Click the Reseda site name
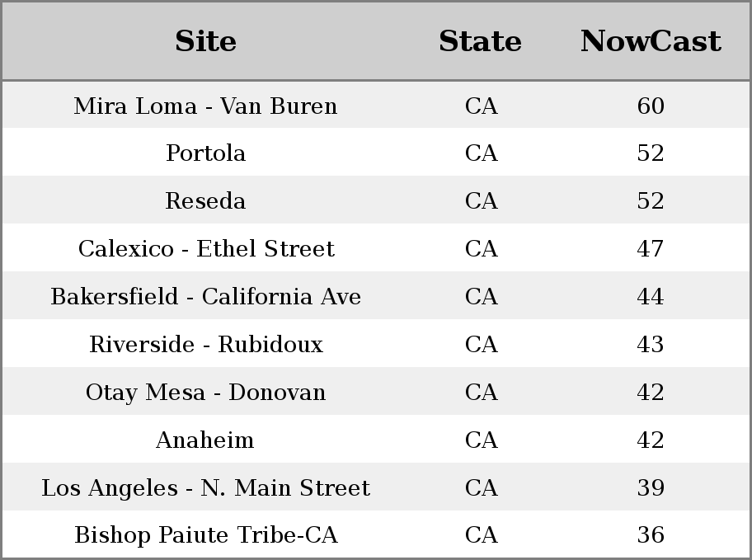The height and width of the screenshot is (560, 752). point(206,200)
